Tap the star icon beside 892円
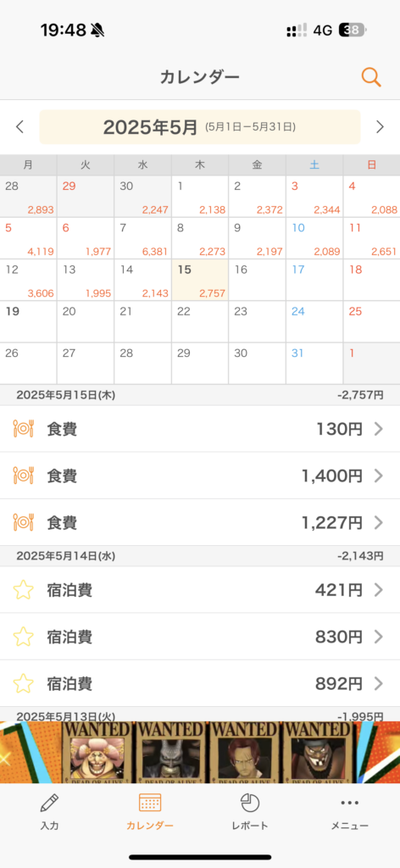The height and width of the screenshot is (868, 400). pyautogui.click(x=23, y=684)
